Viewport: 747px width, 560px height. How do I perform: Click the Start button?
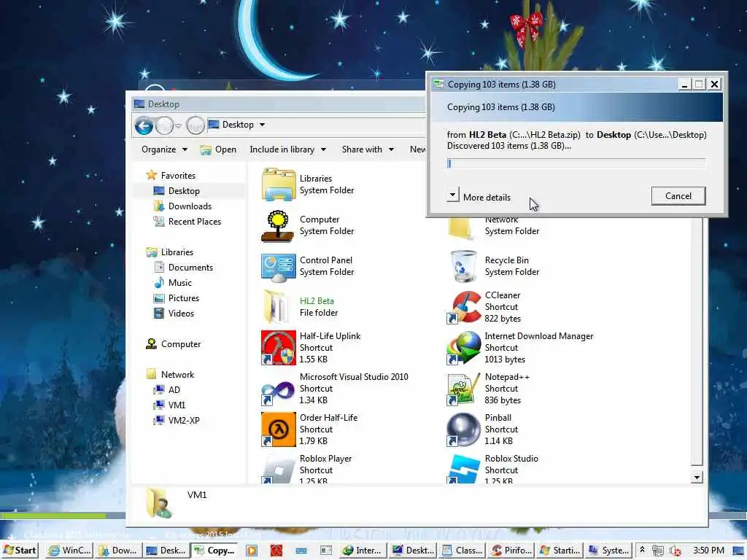coord(19,551)
